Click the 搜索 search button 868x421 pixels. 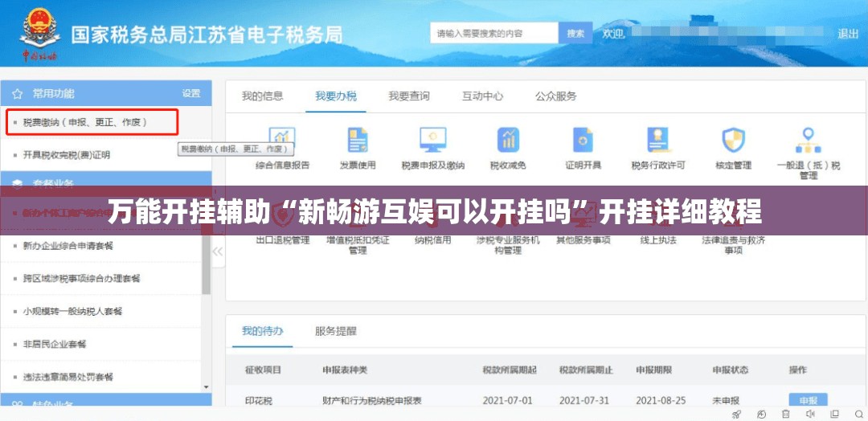575,33
